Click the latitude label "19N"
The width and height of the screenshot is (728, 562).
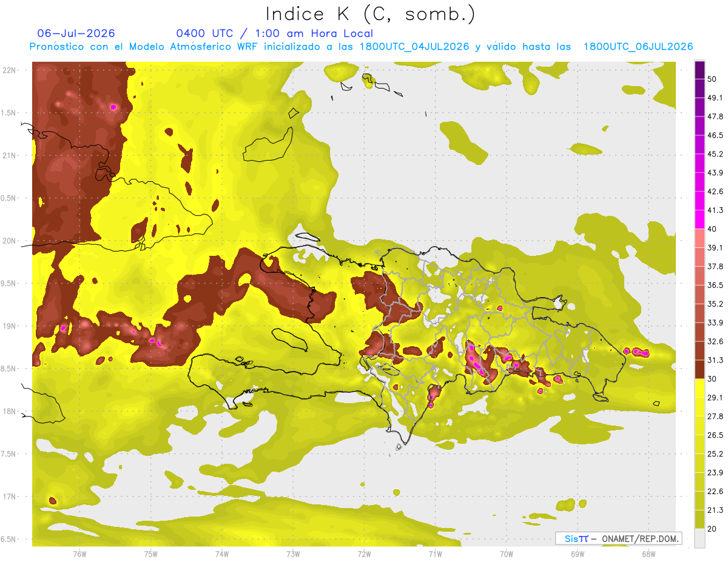[x=10, y=326]
